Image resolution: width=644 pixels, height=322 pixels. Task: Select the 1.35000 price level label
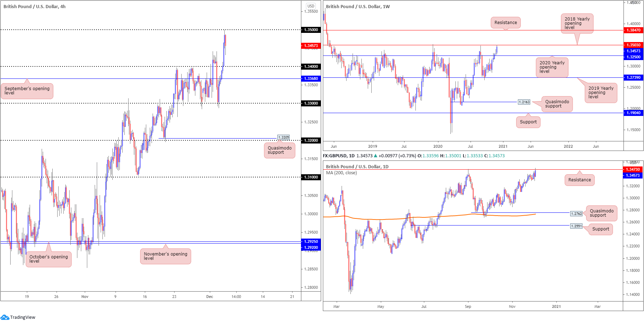311,30
